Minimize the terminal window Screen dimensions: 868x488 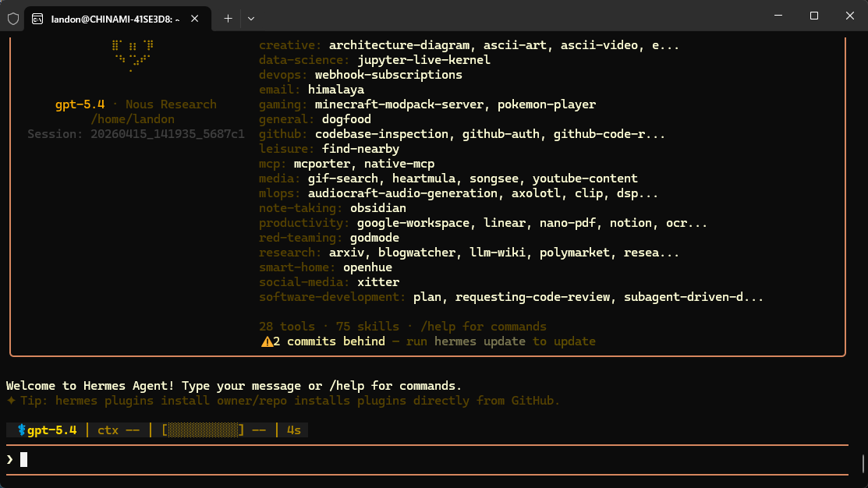(778, 16)
